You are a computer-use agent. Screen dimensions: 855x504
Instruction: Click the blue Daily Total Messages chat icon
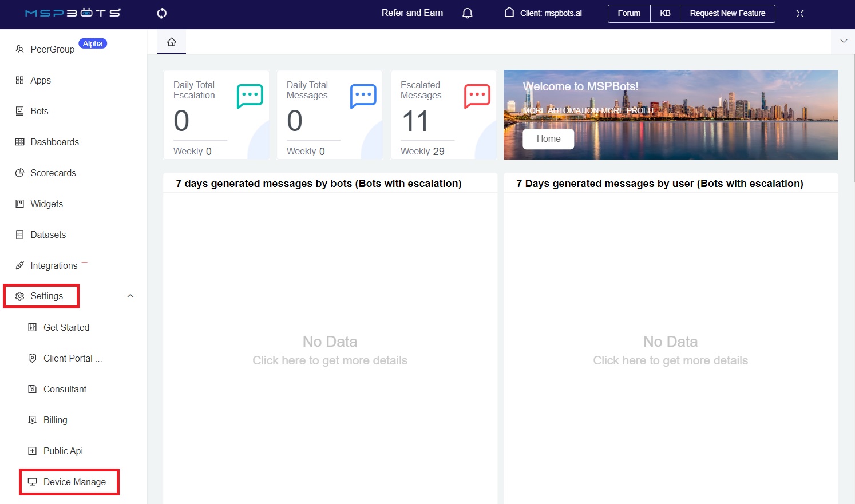(362, 96)
